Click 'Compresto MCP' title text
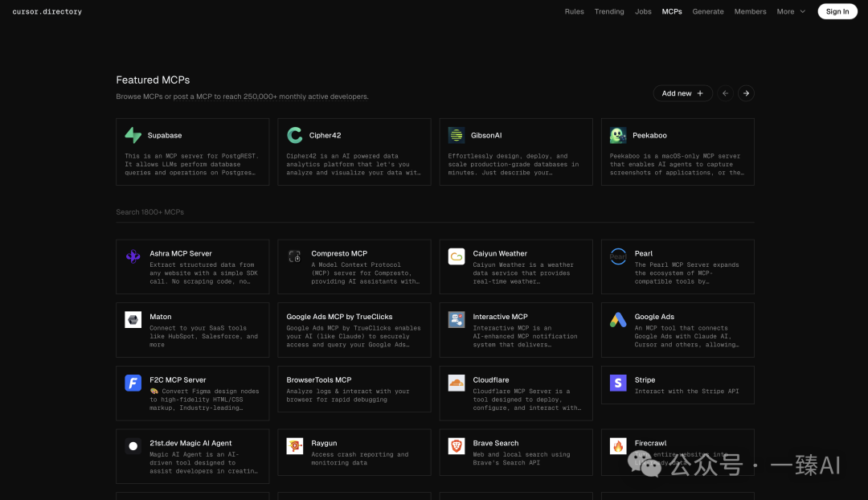868x500 pixels. tap(339, 253)
